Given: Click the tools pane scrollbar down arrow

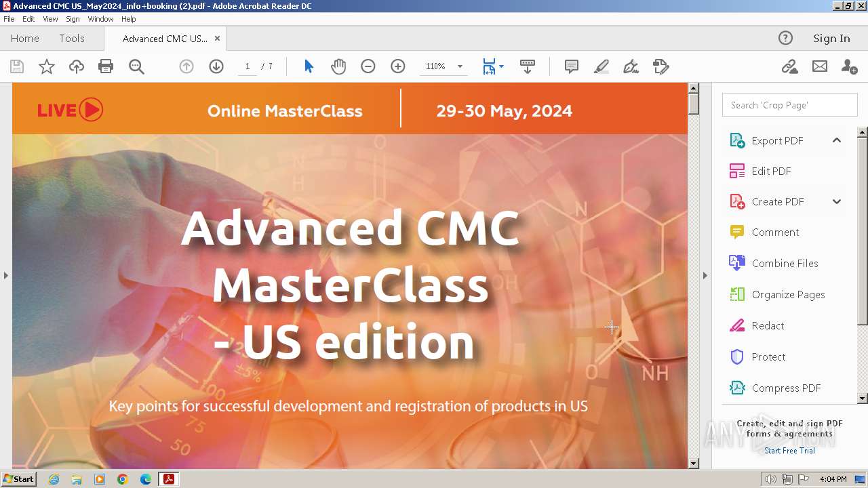Looking at the screenshot, I should tap(863, 399).
